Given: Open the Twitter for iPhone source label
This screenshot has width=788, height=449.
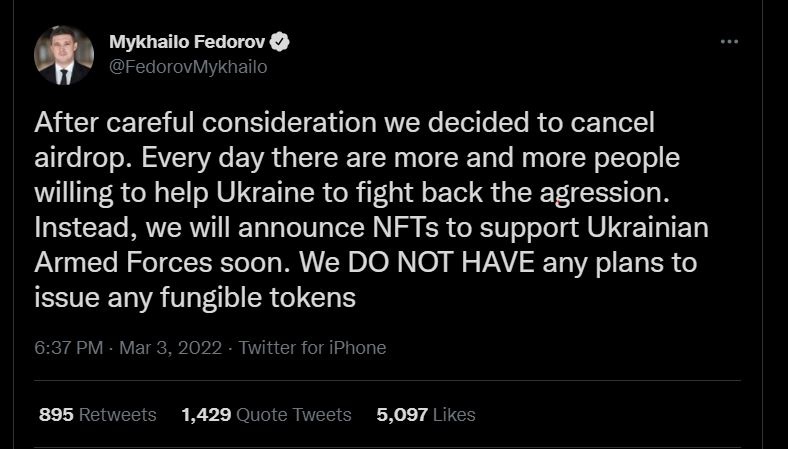Looking at the screenshot, I should click(x=312, y=348).
